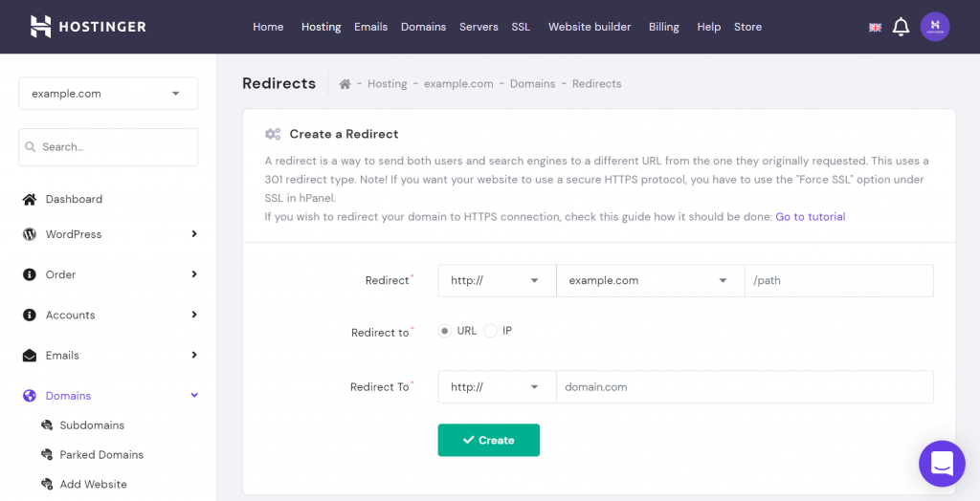Expand the WordPress sidebar section
The width and height of the screenshot is (980, 501).
pos(194,234)
